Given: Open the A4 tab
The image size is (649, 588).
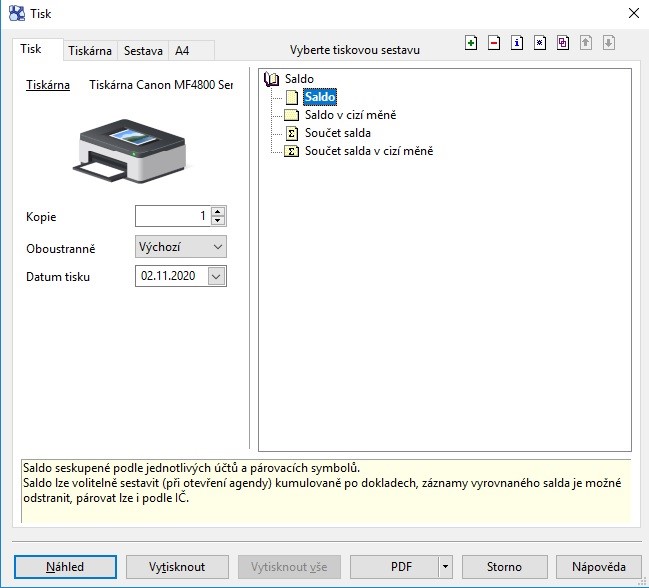Looking at the screenshot, I should [182, 50].
